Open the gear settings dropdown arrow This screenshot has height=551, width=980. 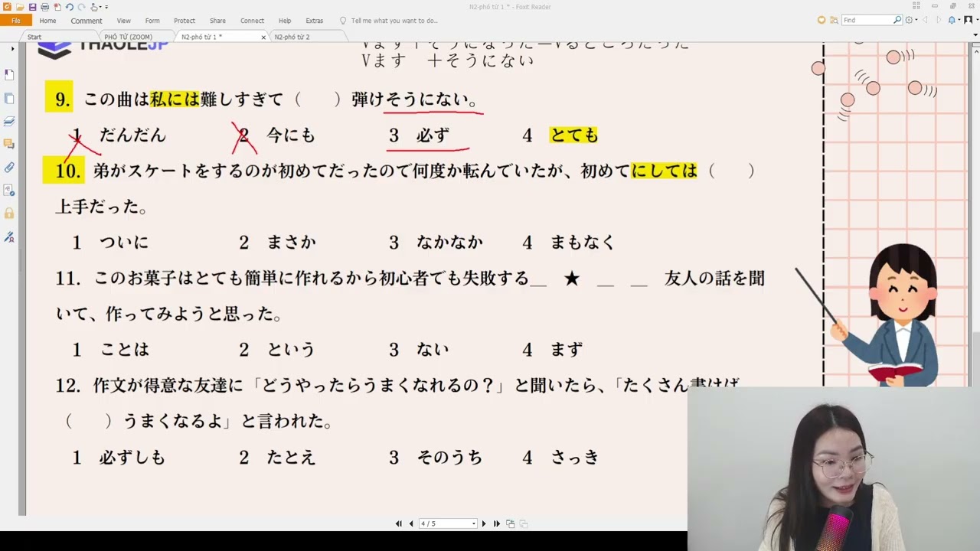coord(916,20)
